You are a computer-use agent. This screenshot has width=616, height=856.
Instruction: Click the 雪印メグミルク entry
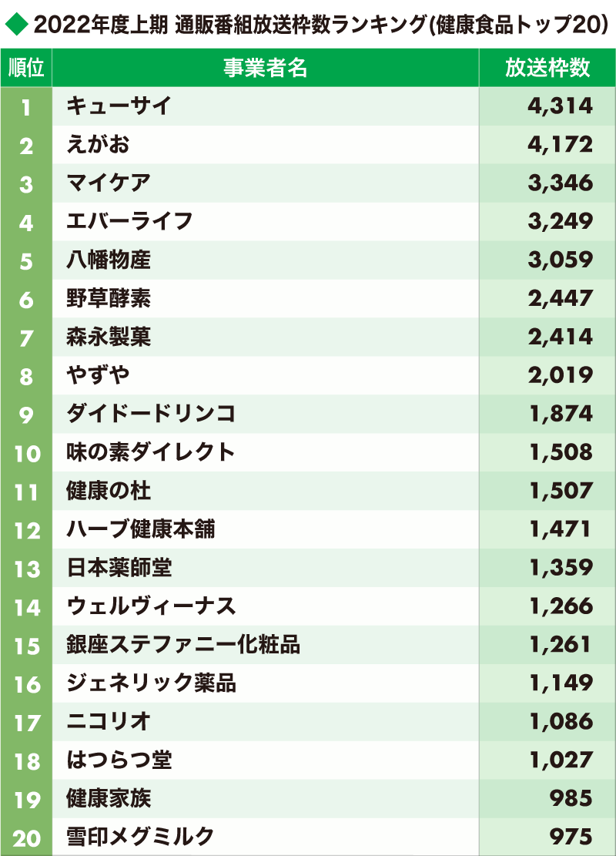click(139, 837)
